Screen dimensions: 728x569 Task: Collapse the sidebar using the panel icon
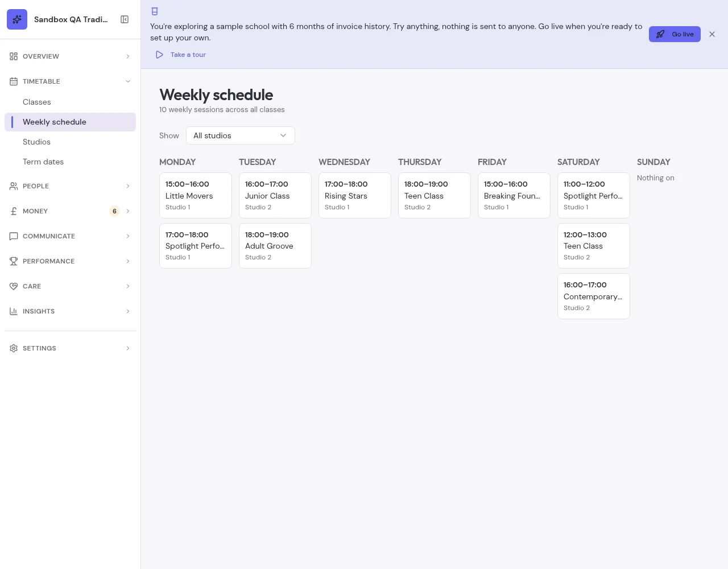click(125, 19)
